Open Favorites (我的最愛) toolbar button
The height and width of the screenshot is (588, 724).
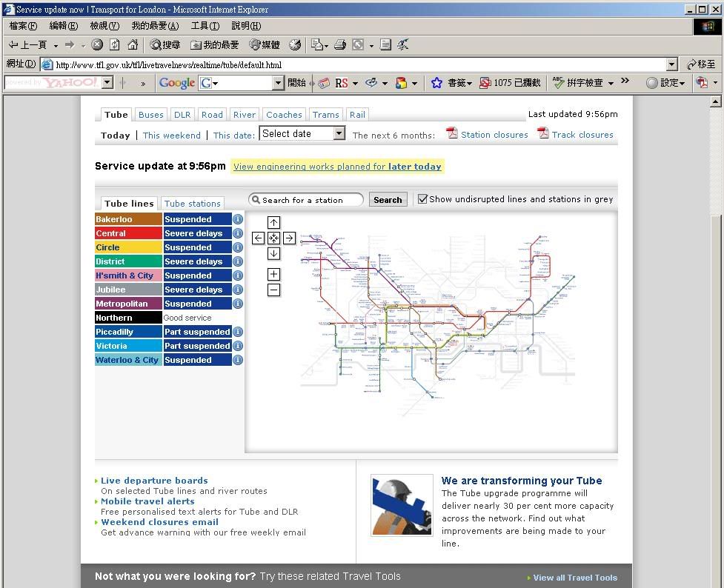[215, 44]
